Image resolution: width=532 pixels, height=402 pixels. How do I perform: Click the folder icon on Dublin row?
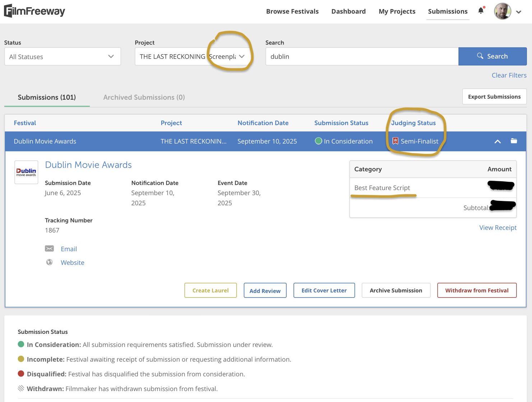514,141
